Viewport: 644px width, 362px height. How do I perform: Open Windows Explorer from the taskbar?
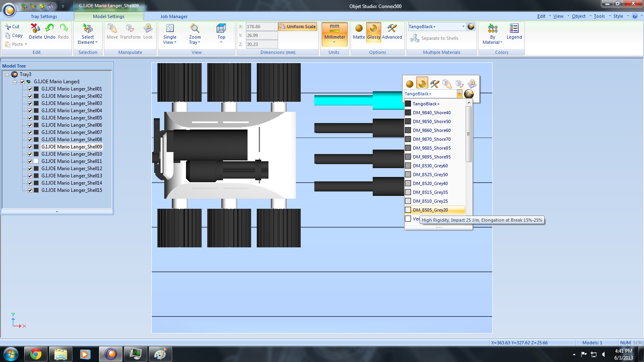61,354
